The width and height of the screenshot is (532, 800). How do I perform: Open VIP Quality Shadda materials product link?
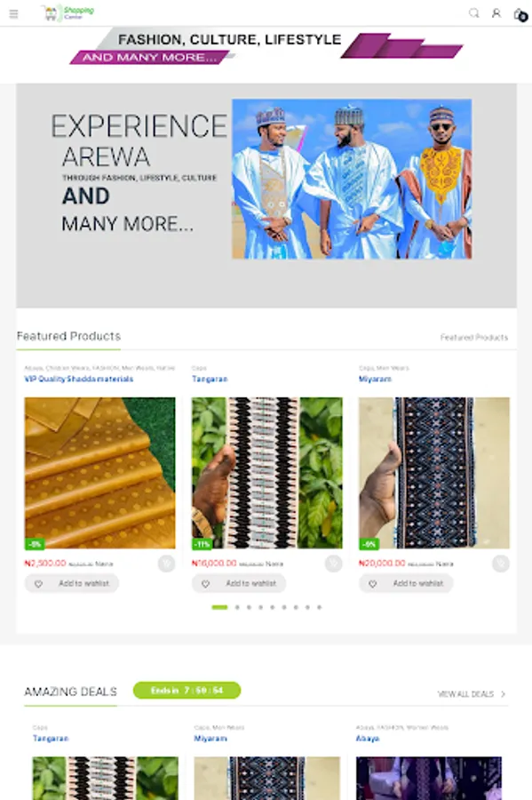tap(79, 379)
